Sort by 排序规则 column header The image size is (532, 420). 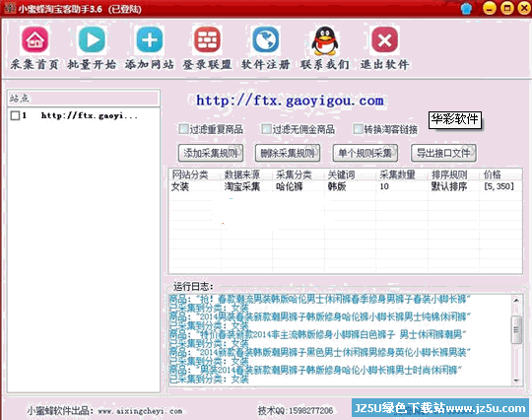(x=453, y=175)
